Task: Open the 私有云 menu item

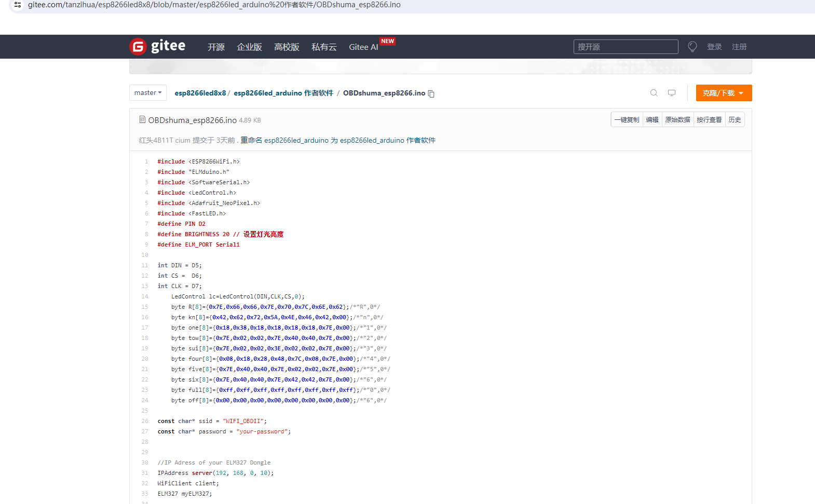Action: [324, 47]
